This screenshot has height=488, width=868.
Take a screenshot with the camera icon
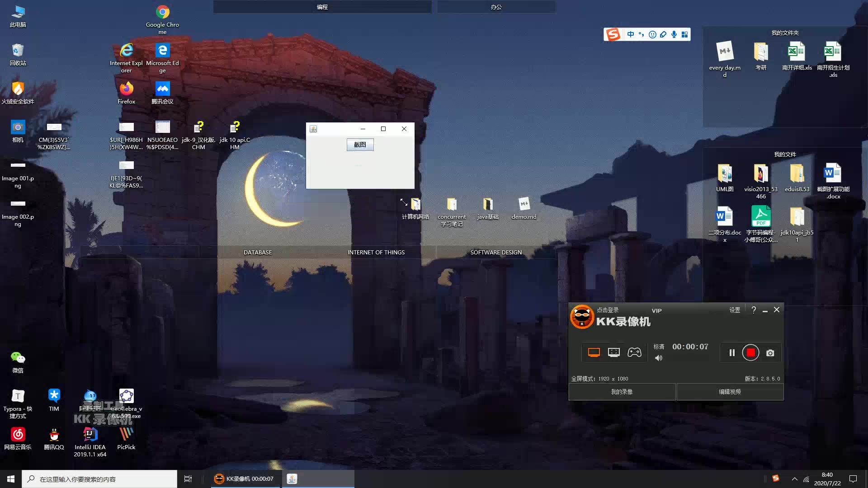(770, 353)
